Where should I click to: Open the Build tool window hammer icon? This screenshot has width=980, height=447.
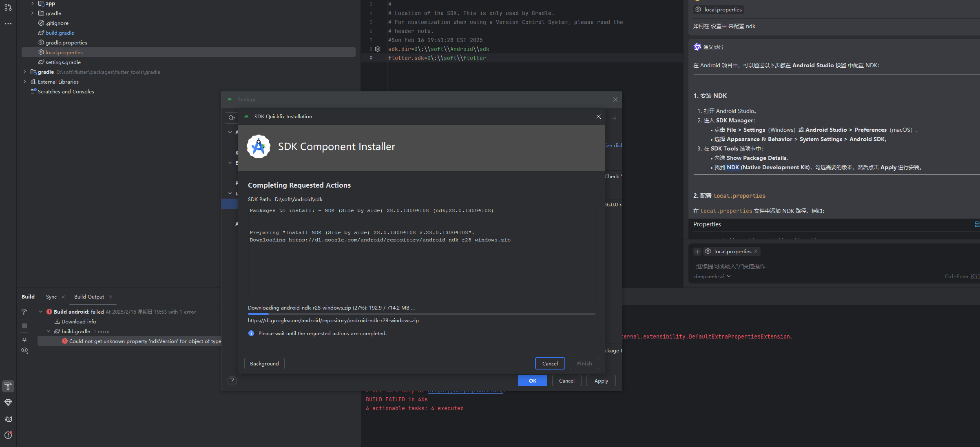pyautogui.click(x=8, y=386)
